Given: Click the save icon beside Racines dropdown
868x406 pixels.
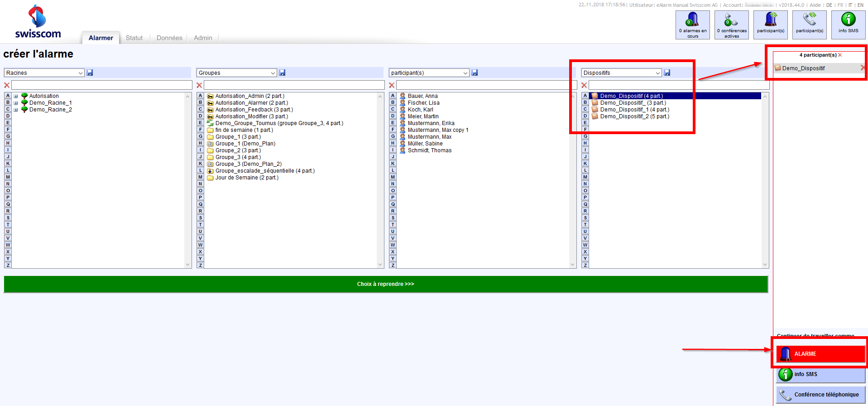Looking at the screenshot, I should (x=90, y=72).
